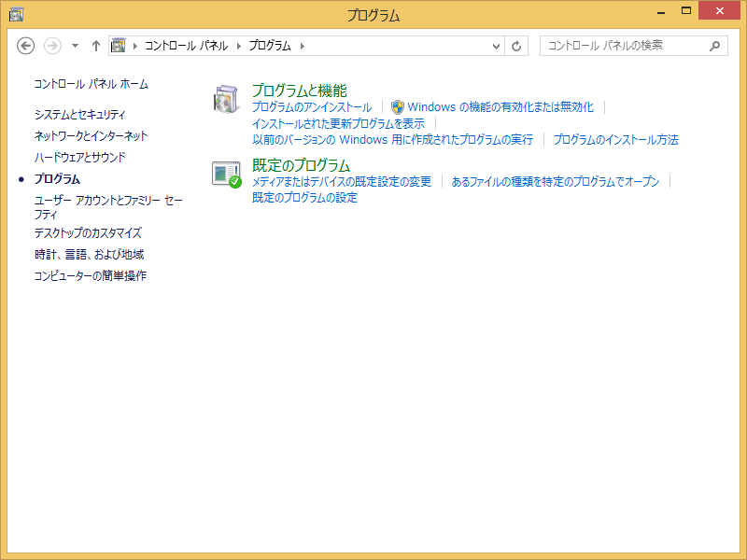Open the recent locations dropdown arrow

(x=75, y=46)
